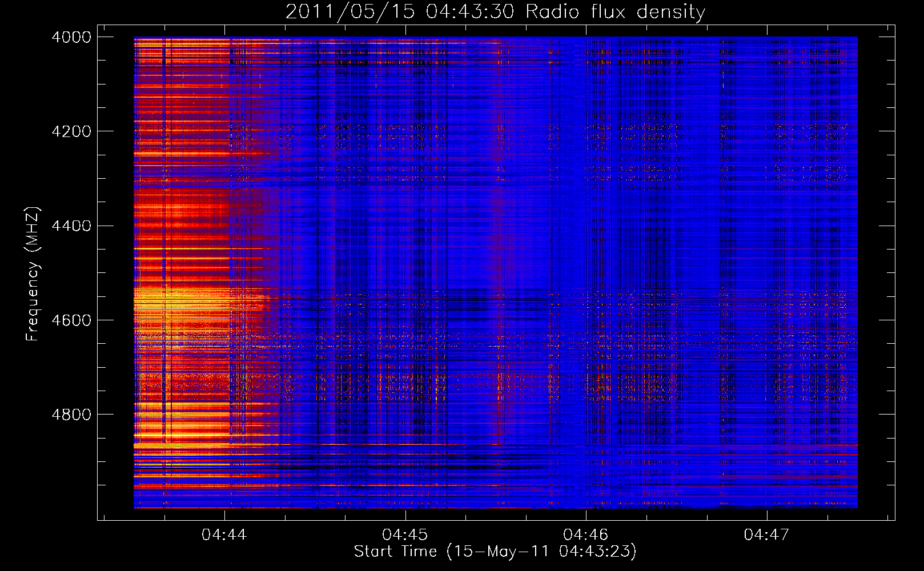Click the 04:46 time axis label
This screenshot has width=924, height=571.
coord(586,534)
